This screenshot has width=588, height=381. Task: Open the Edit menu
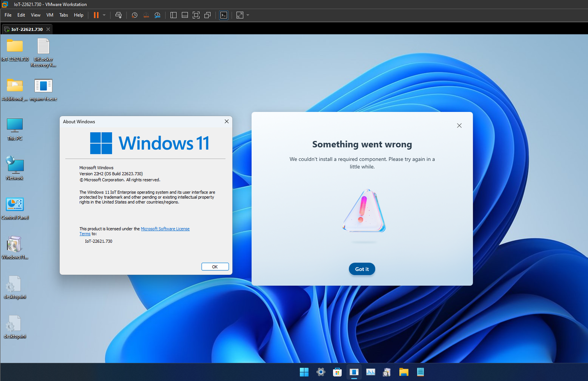tap(21, 15)
